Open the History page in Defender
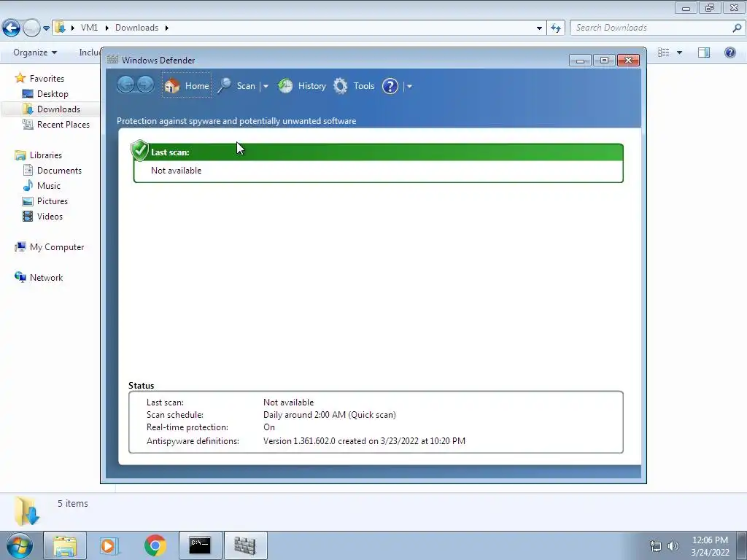The width and height of the screenshot is (747, 560). tap(302, 86)
